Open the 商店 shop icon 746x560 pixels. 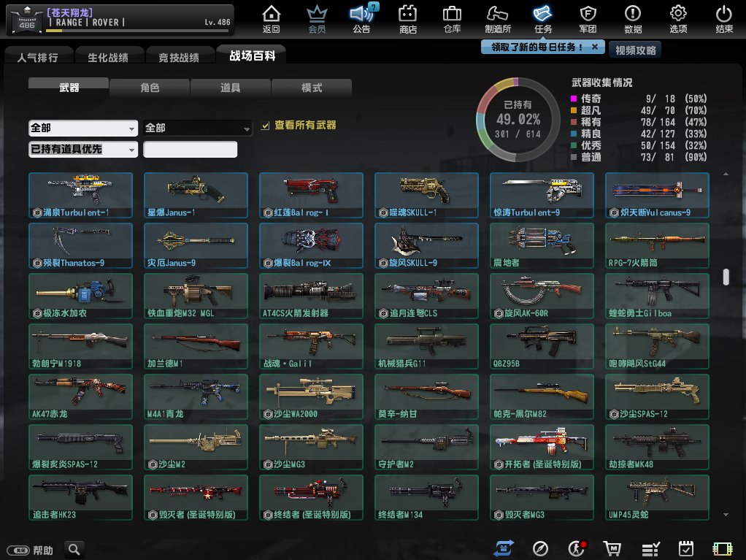click(408, 19)
